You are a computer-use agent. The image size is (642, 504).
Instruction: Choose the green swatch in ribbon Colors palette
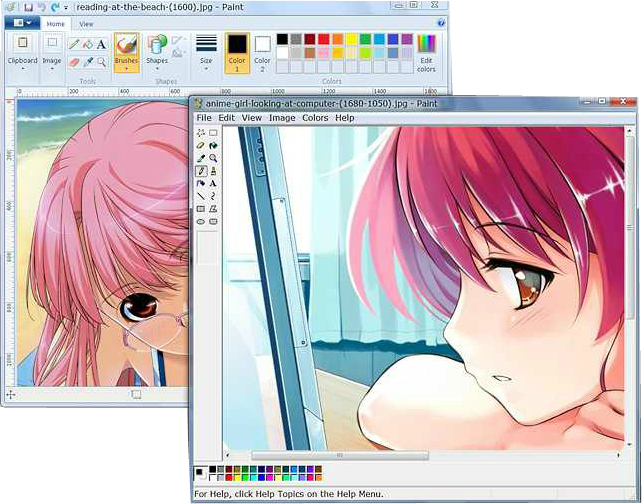[x=365, y=39]
